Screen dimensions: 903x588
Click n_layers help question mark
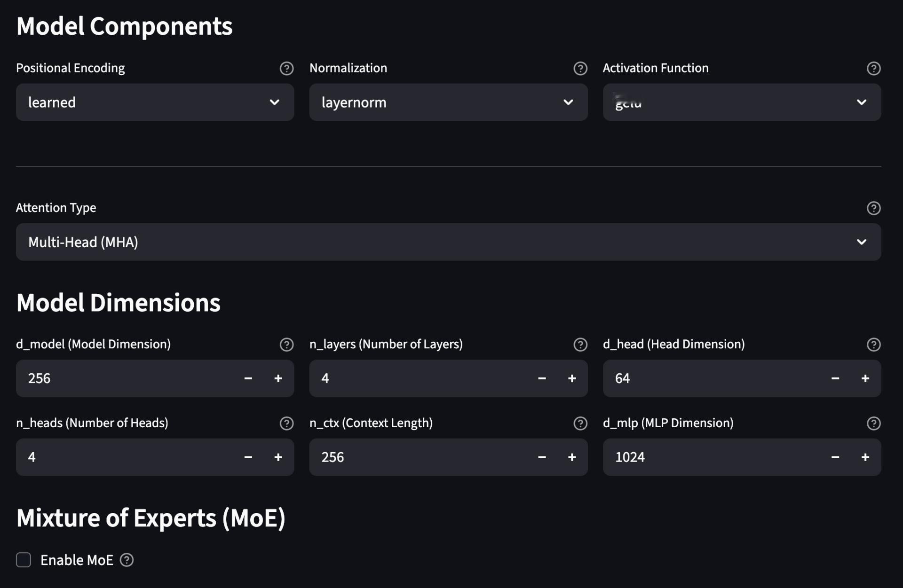point(580,345)
